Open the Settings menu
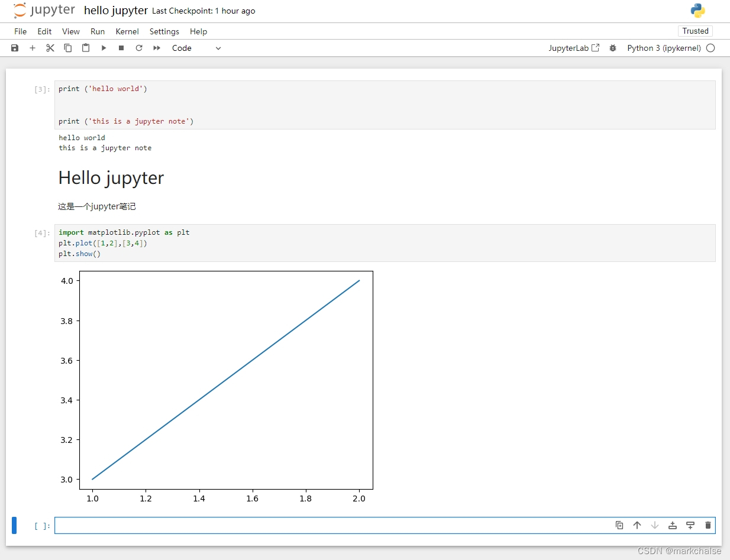 (164, 31)
